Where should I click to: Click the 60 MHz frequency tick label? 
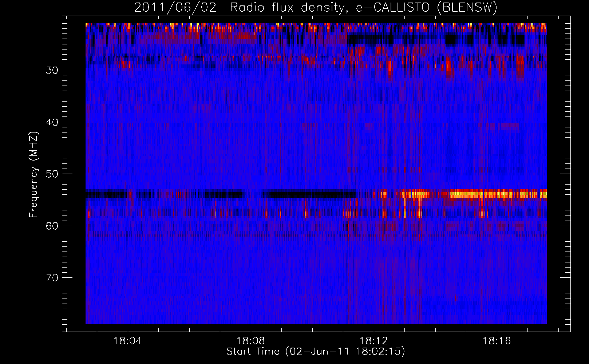coord(52,226)
